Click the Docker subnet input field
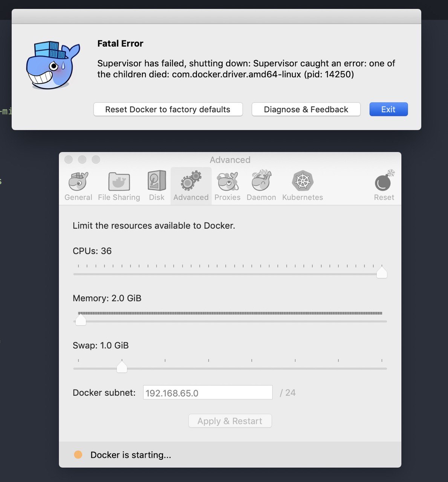The image size is (448, 482). 208,392
